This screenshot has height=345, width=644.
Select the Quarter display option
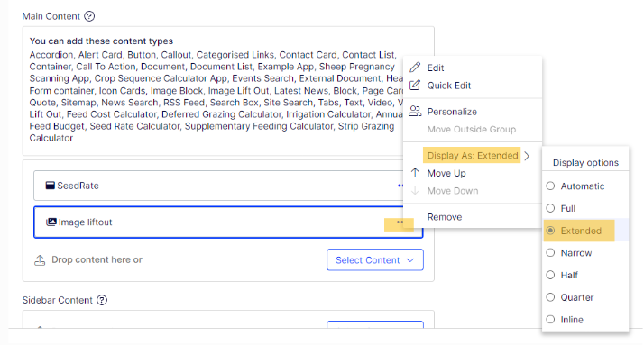[x=570, y=297]
